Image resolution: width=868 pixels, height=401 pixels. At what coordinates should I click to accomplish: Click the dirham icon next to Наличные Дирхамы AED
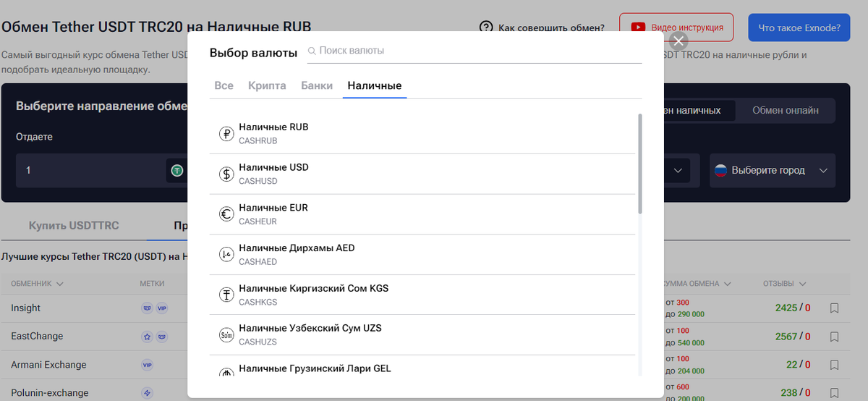226,254
